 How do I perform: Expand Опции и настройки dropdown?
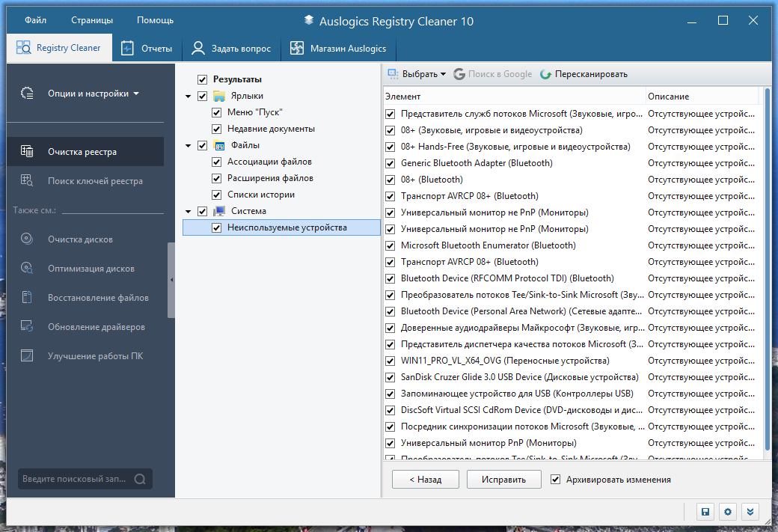[94, 94]
